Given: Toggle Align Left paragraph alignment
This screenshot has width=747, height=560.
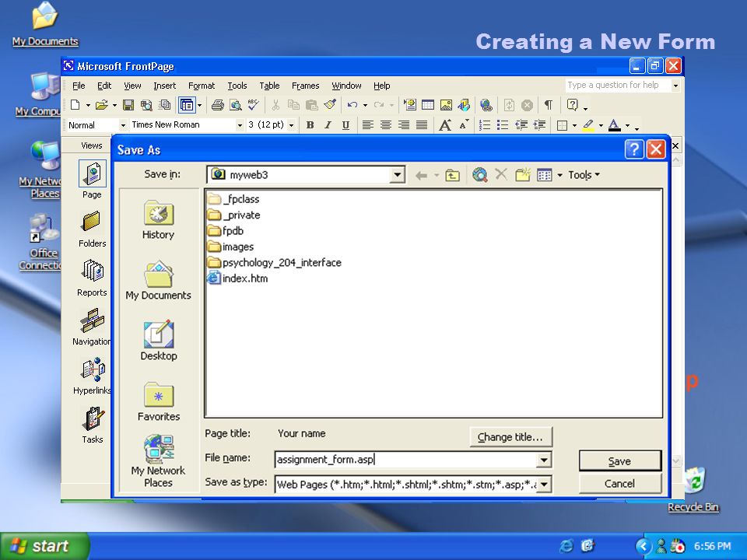Looking at the screenshot, I should point(367,125).
